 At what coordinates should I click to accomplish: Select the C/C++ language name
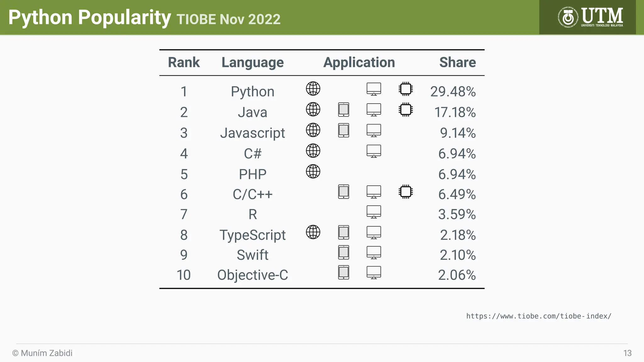(x=253, y=194)
